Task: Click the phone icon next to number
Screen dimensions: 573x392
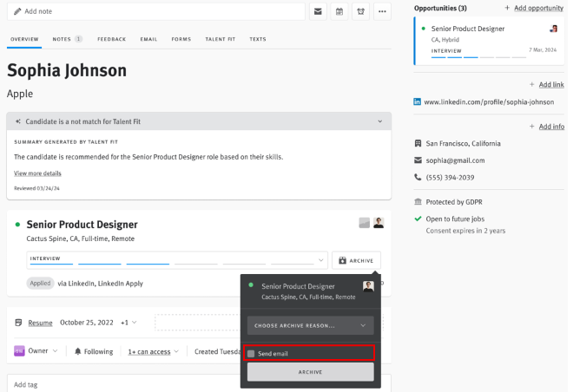Action: (418, 177)
